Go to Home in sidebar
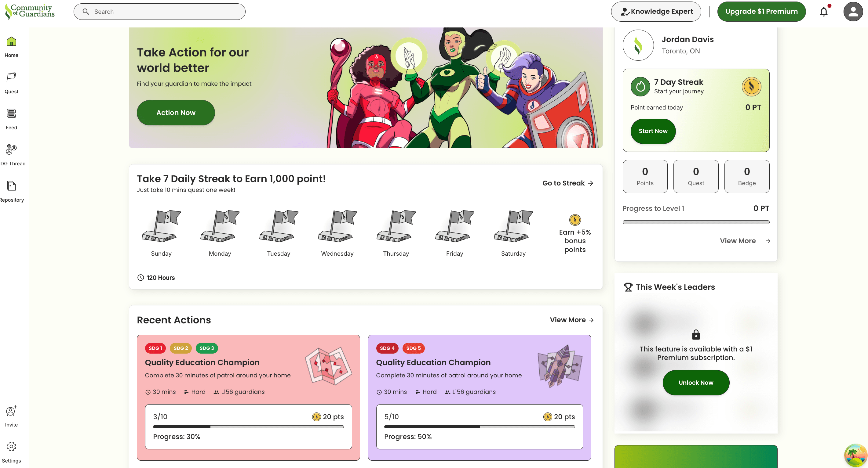Viewport: 868px width, 468px height. click(12, 46)
